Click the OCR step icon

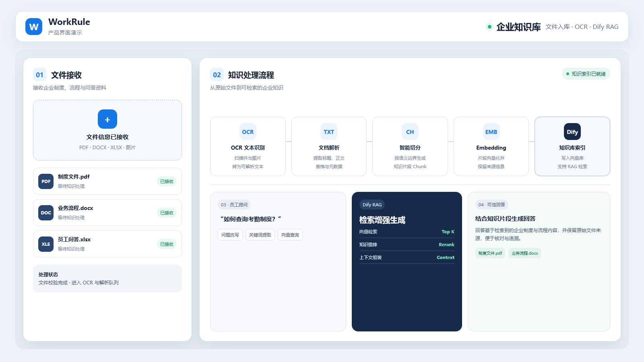(x=248, y=132)
